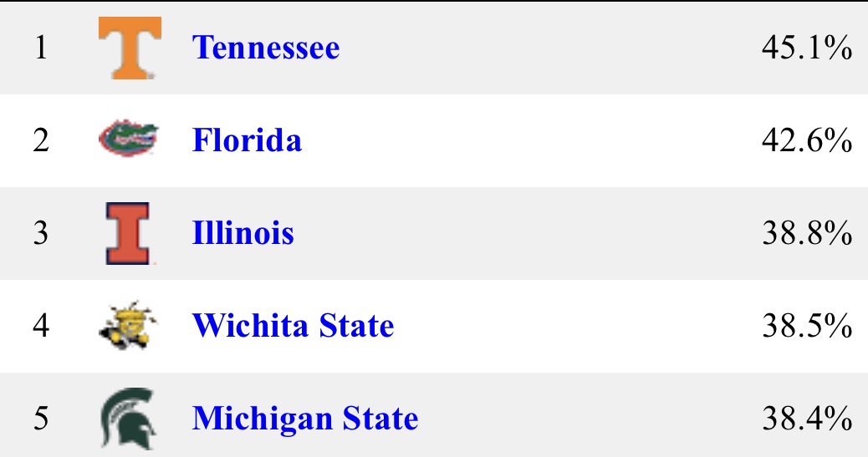
Task: Click the 38.8% value for Illinois
Action: tap(805, 234)
